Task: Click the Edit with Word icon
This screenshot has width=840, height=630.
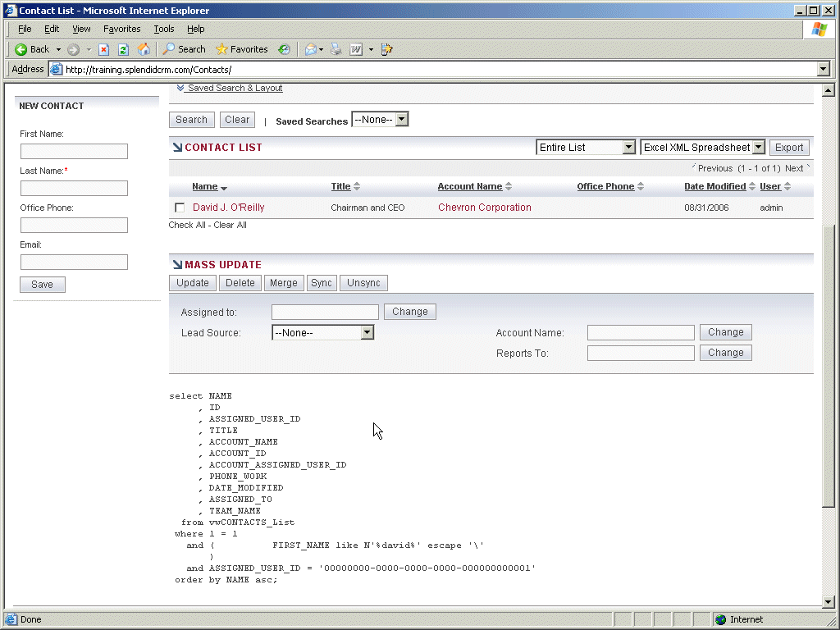Action: point(356,49)
